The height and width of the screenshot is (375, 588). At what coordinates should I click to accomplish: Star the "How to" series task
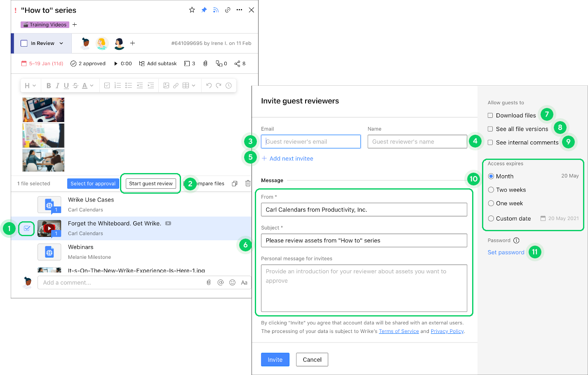point(192,10)
